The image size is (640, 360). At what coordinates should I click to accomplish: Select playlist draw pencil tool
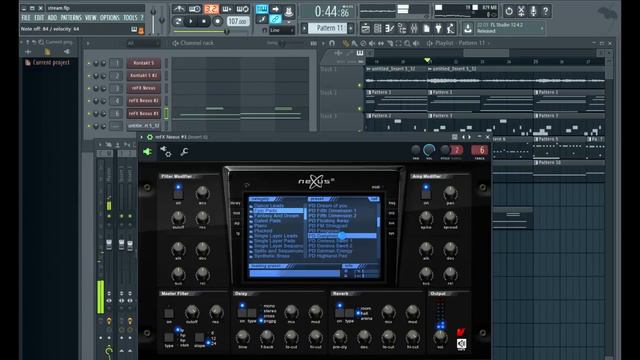[x=346, y=43]
